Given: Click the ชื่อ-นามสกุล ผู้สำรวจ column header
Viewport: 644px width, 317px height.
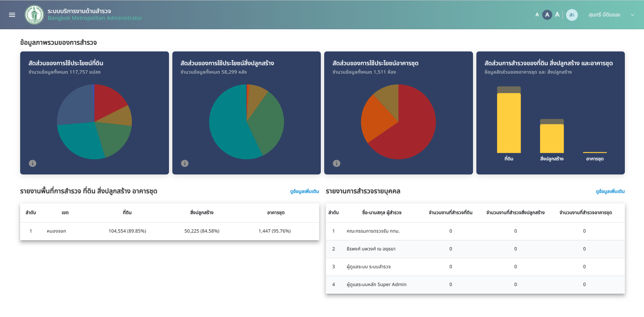Looking at the screenshot, I should tap(382, 213).
